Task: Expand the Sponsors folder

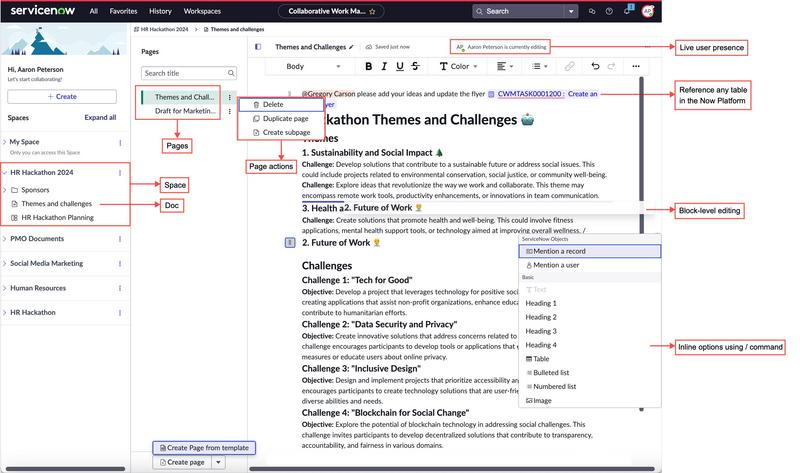Action: coord(5,190)
